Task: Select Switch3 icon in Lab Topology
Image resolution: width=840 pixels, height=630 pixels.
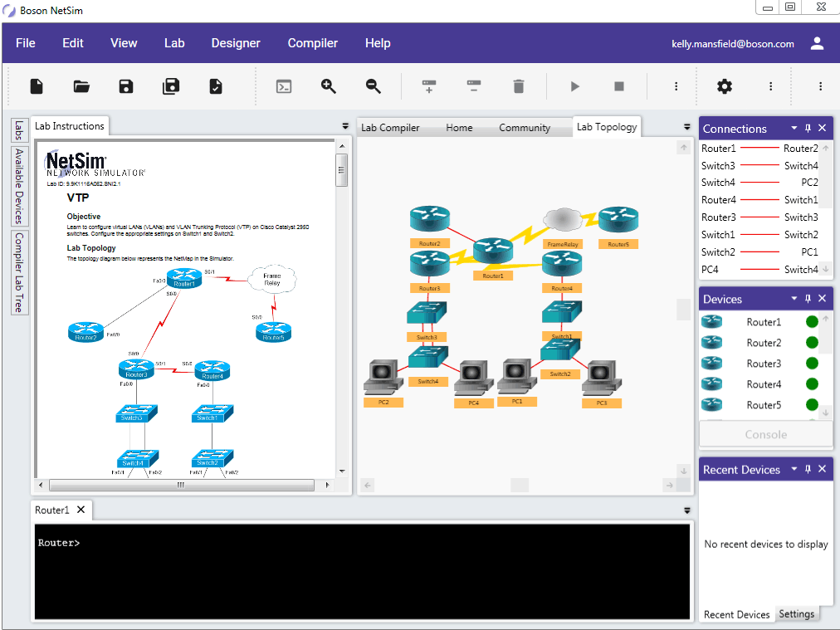Action: [x=427, y=312]
